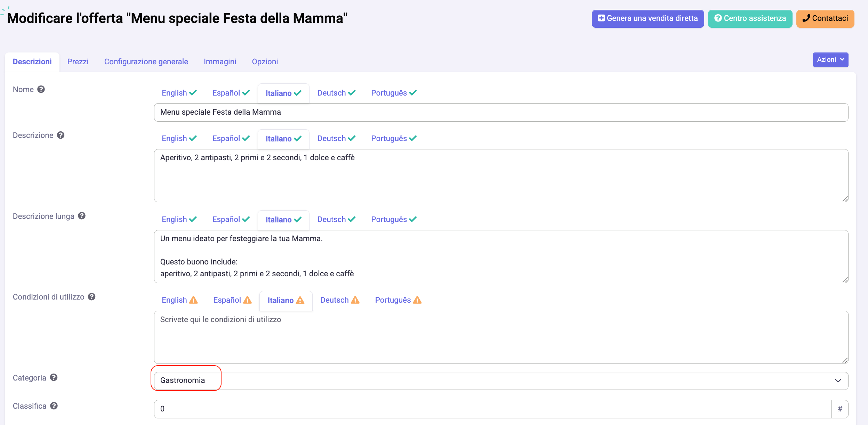Select English tab for Nome field
The width and height of the screenshot is (868, 425).
[x=179, y=93]
